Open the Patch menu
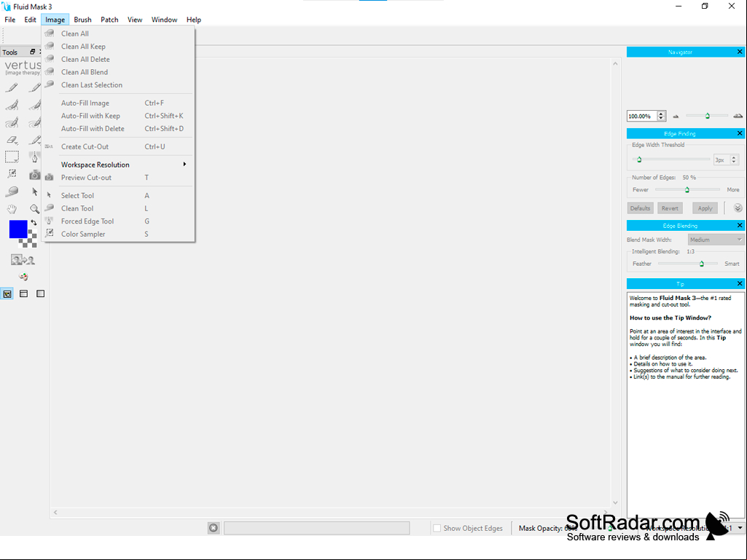The image size is (747, 560). 109,20
